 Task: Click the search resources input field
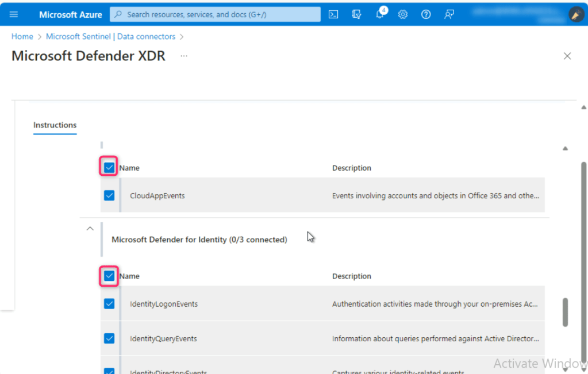[218, 14]
